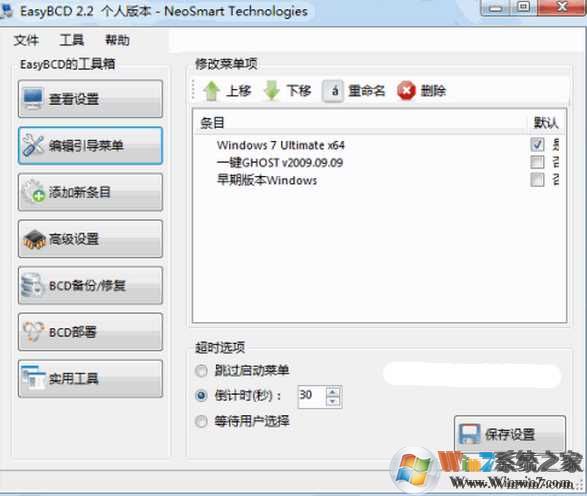The width and height of the screenshot is (587, 496).
Task: Click 保存设置 button
Action: tap(510, 433)
